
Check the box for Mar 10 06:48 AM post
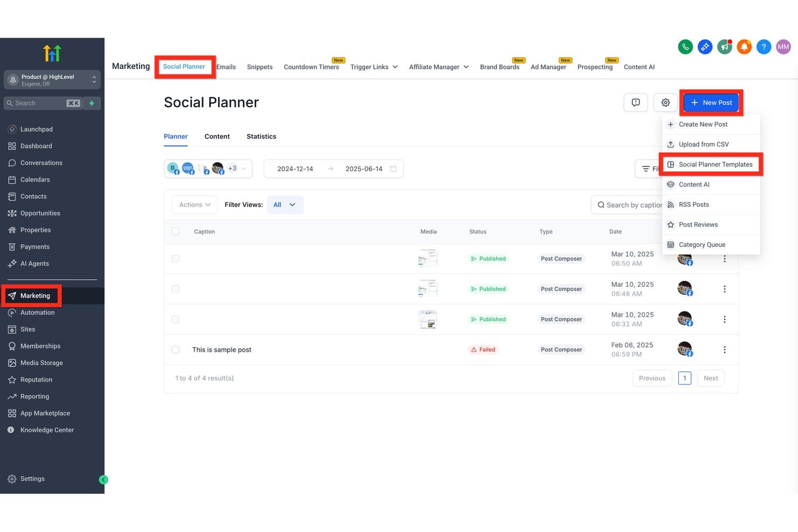[175, 289]
